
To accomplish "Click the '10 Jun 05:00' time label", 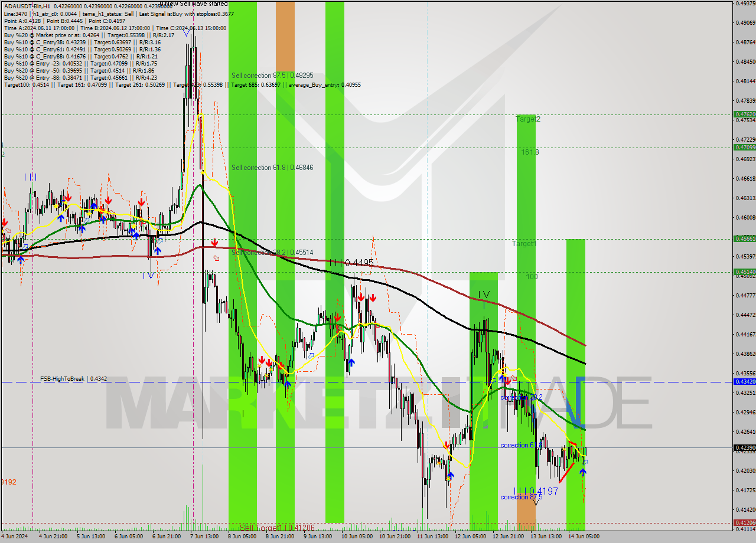I will [x=356, y=537].
